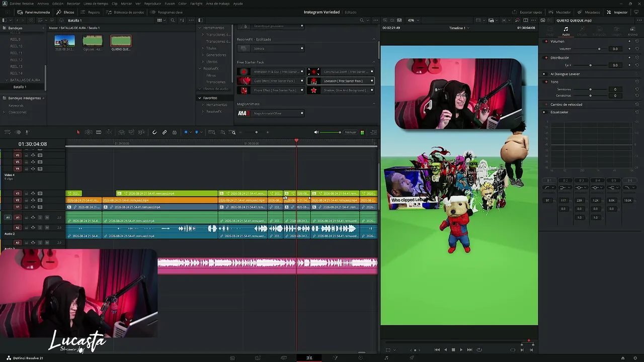This screenshot has width=644, height=362.
Task: Click the Eje X value field
Action: tap(615, 65)
